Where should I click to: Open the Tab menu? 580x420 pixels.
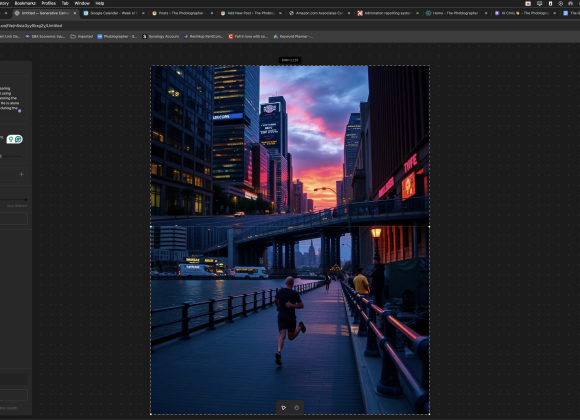point(65,3)
